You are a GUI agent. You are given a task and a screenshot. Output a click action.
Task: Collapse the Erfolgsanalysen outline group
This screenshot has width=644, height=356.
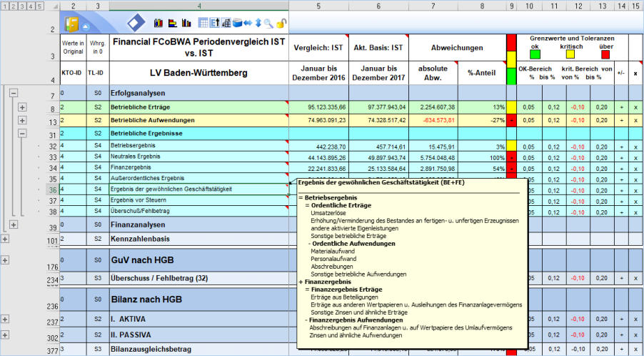[13, 94]
